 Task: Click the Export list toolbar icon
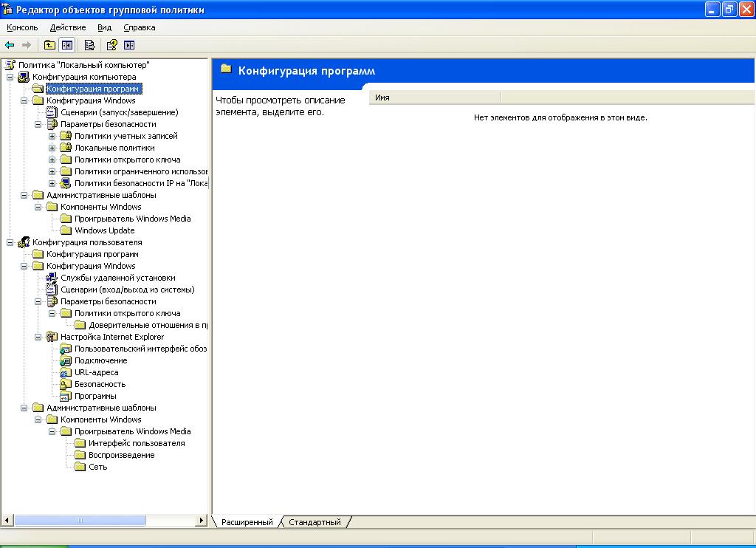click(x=89, y=45)
